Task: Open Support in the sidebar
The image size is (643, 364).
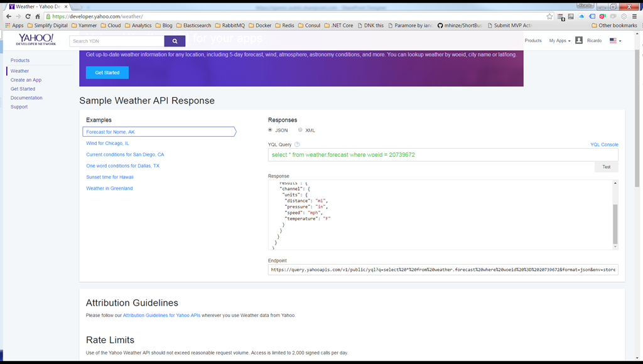Action: (x=19, y=107)
